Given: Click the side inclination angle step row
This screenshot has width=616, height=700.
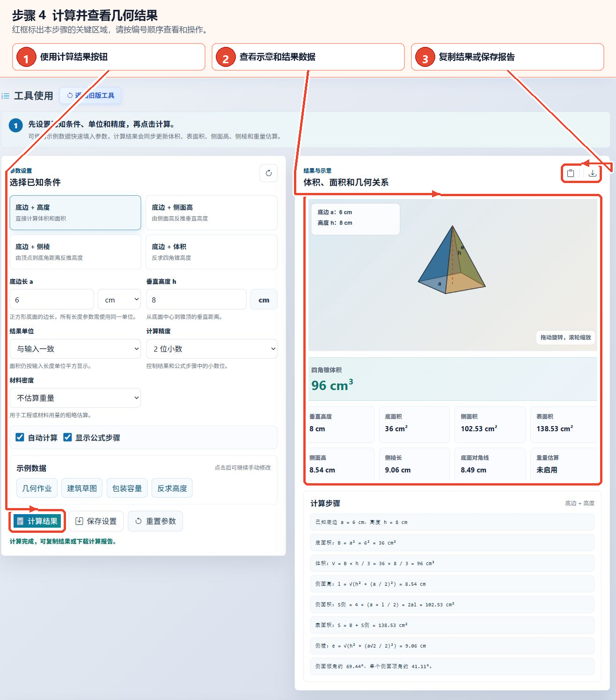Looking at the screenshot, I should [x=452, y=666].
